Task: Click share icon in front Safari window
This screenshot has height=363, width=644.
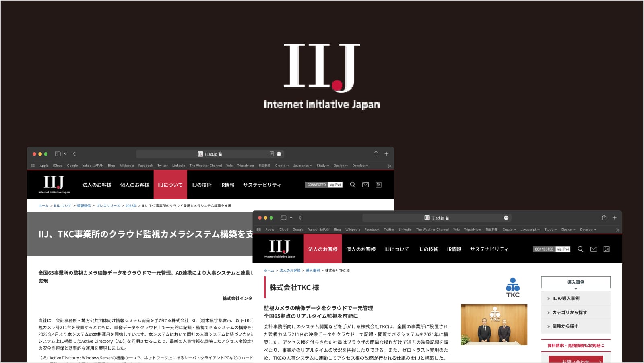Action: coord(604,218)
